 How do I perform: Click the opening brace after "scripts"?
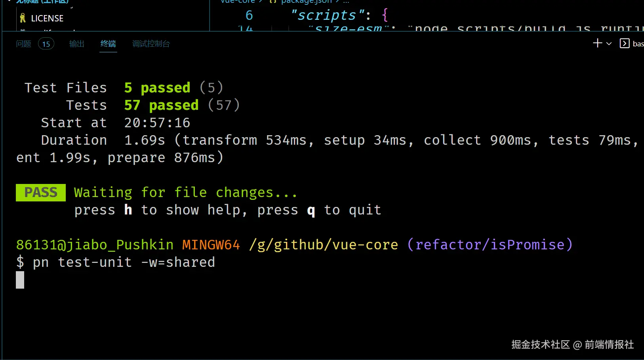point(385,15)
